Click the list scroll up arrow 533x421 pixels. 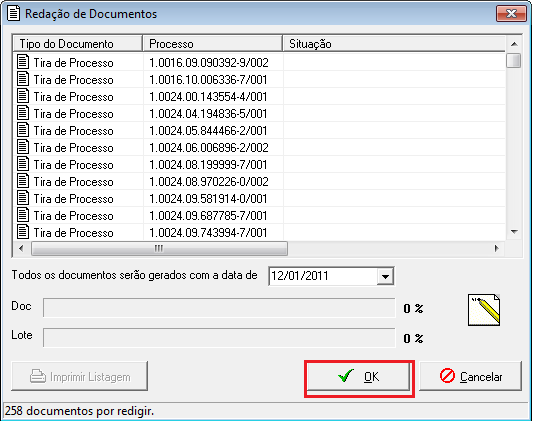(x=514, y=44)
